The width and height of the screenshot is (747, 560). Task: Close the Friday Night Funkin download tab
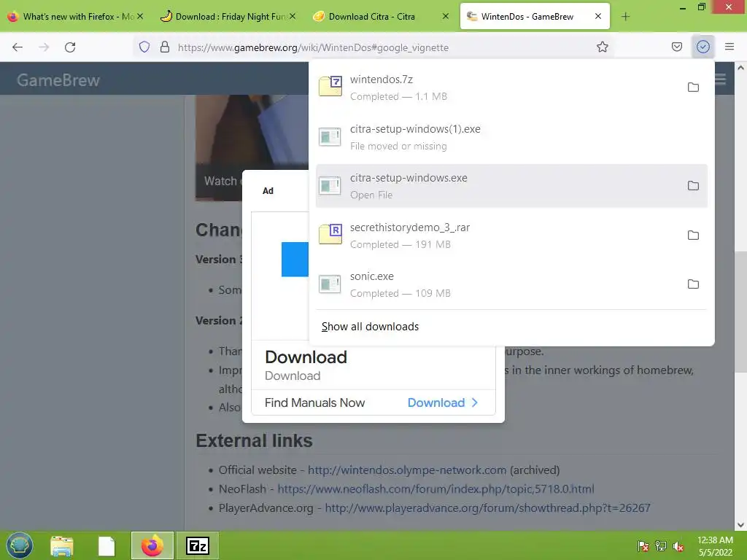pos(293,16)
